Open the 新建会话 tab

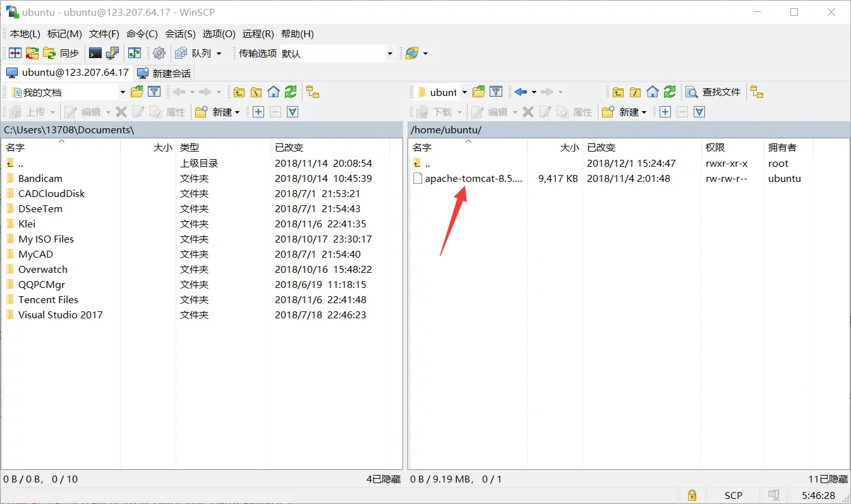pyautogui.click(x=164, y=73)
